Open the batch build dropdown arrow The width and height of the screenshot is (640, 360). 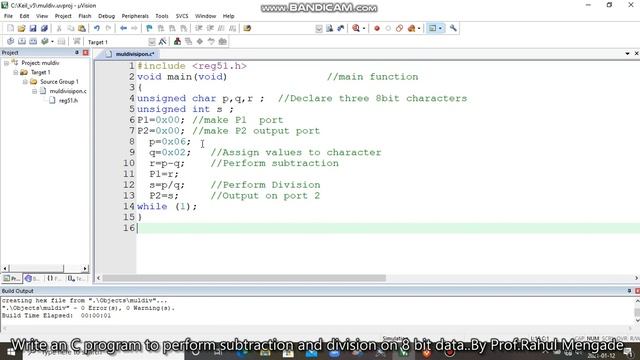(52, 42)
